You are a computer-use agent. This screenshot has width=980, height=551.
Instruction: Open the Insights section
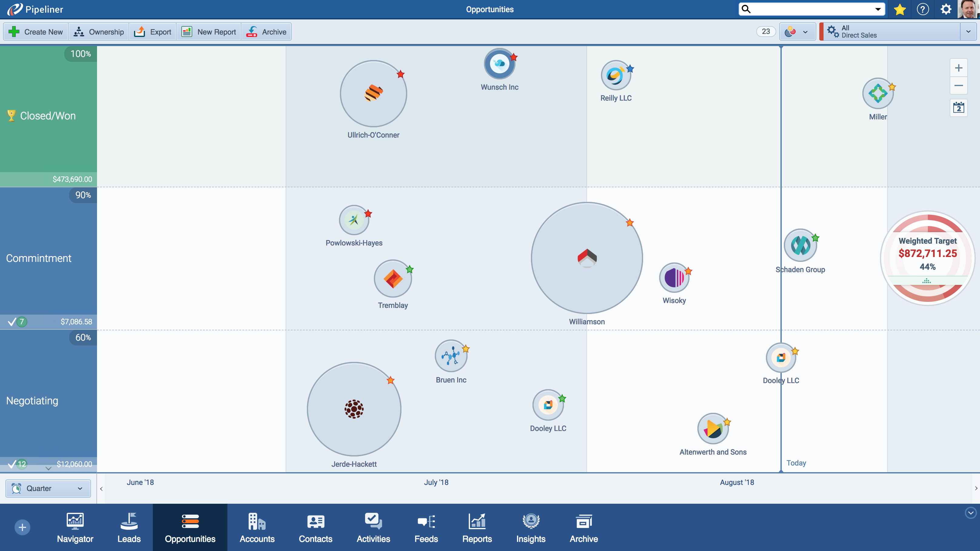pos(531,527)
